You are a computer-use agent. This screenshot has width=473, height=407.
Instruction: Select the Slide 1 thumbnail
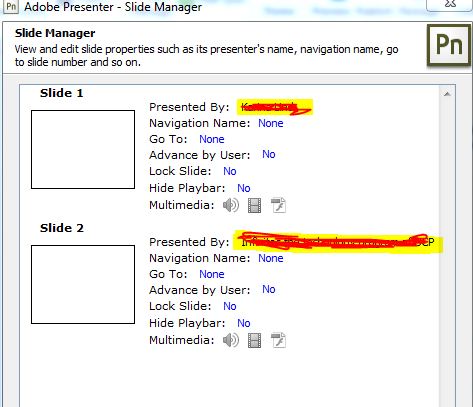(x=83, y=150)
